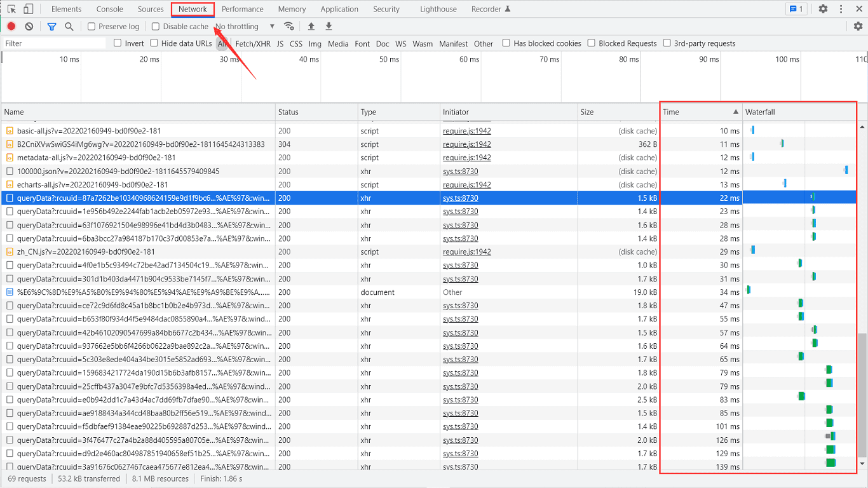The height and width of the screenshot is (488, 868).
Task: Toggle the network filter funnel icon
Action: [x=51, y=26]
